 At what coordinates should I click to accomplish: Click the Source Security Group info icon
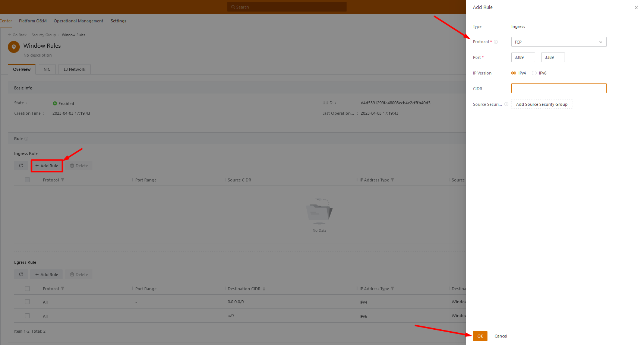[x=506, y=104]
